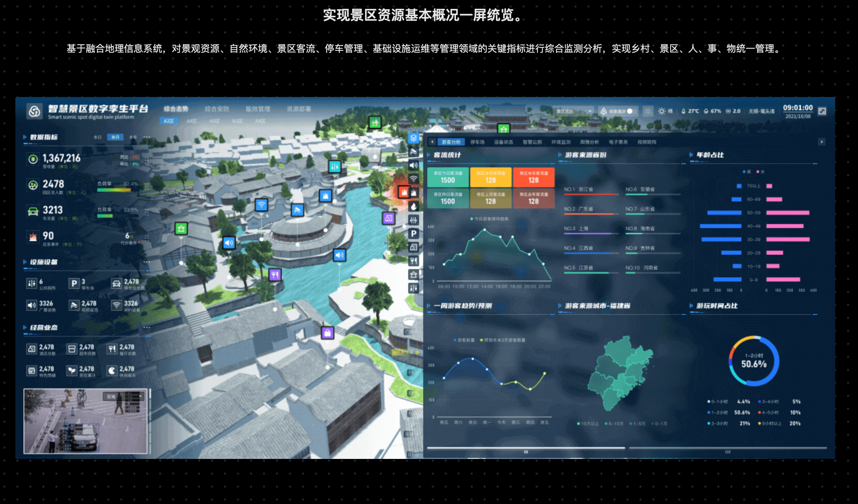Image resolution: width=858 pixels, height=504 pixels.
Task: Open the 综合态势 menu
Action: 176,109
